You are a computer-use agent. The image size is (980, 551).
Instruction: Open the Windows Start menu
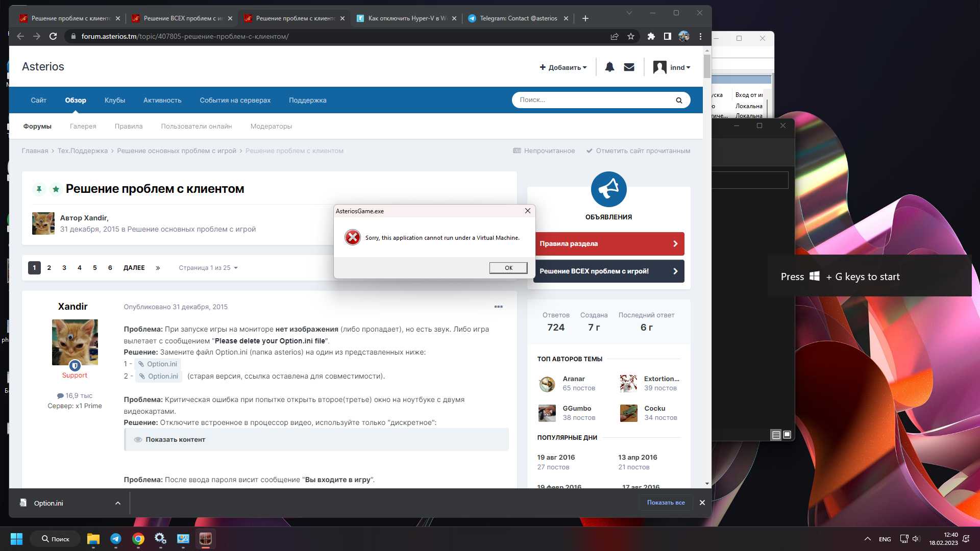(16, 539)
